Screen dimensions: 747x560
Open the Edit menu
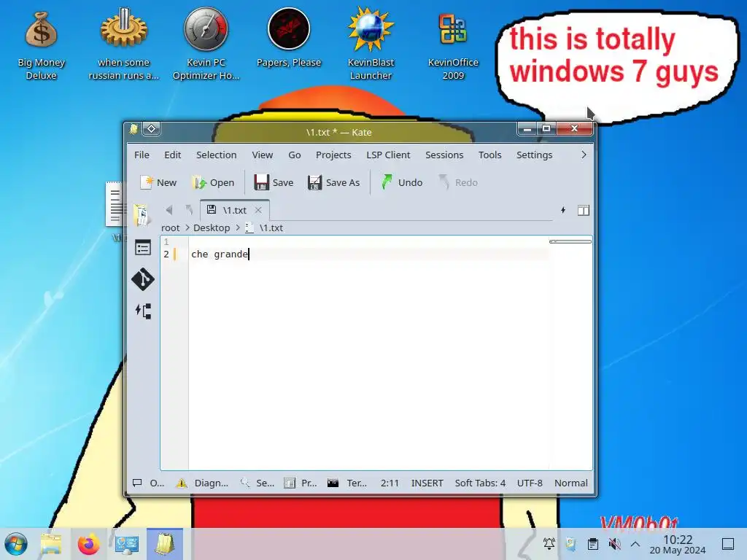click(172, 155)
